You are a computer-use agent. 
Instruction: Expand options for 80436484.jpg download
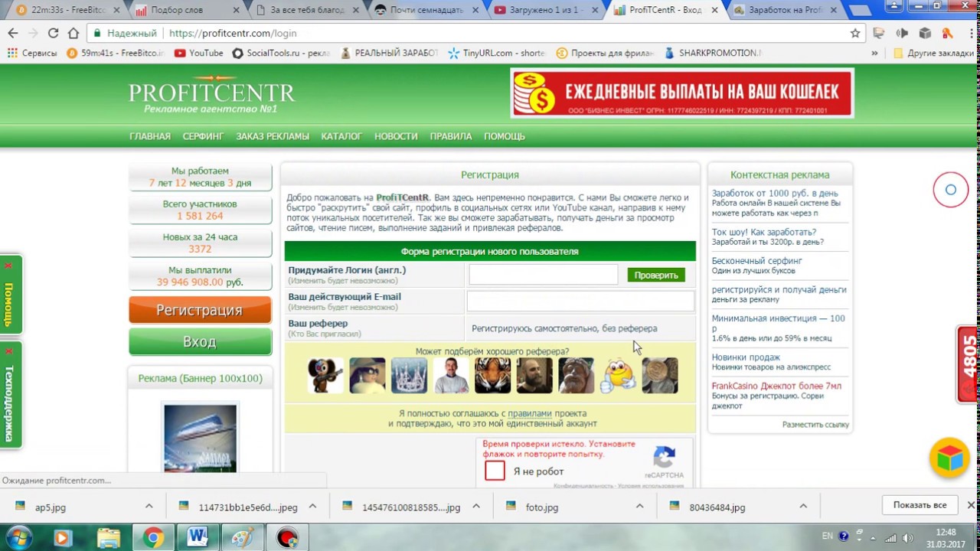coord(803,507)
